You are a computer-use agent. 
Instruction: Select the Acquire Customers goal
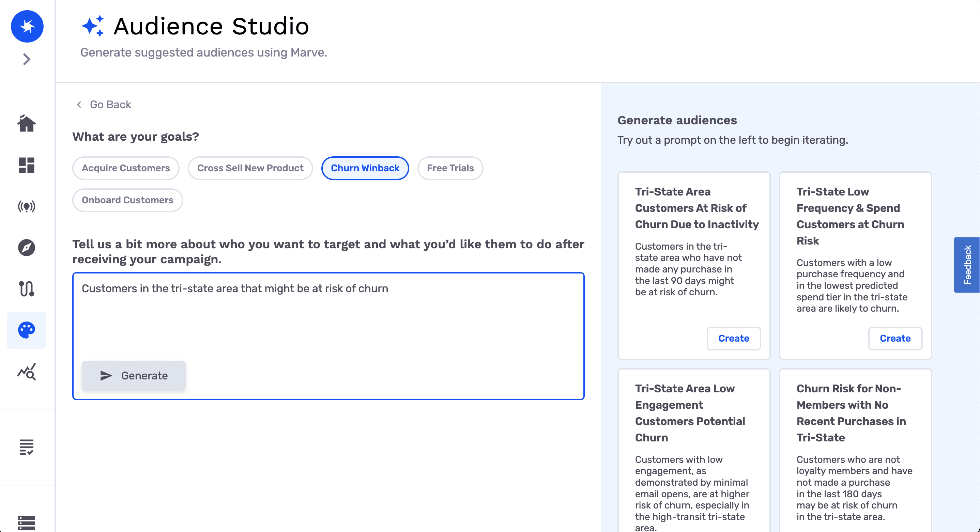point(125,168)
